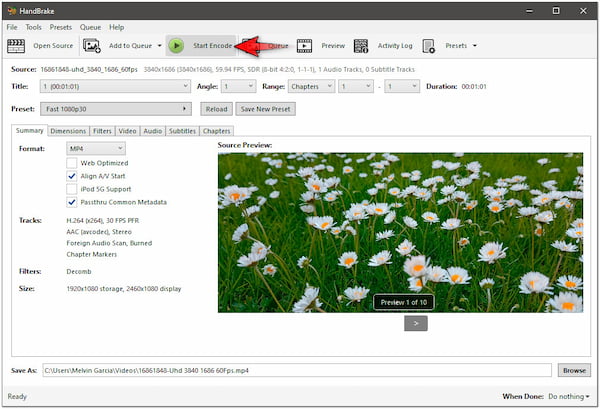The image size is (600, 409).
Task: Go to next preview with > button
Action: point(416,323)
